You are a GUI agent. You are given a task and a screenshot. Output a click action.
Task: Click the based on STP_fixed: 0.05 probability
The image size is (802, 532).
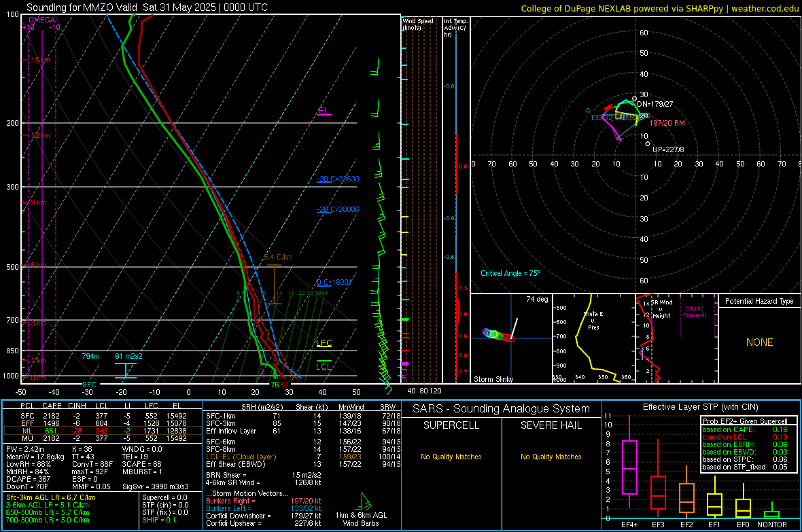pyautogui.click(x=744, y=467)
